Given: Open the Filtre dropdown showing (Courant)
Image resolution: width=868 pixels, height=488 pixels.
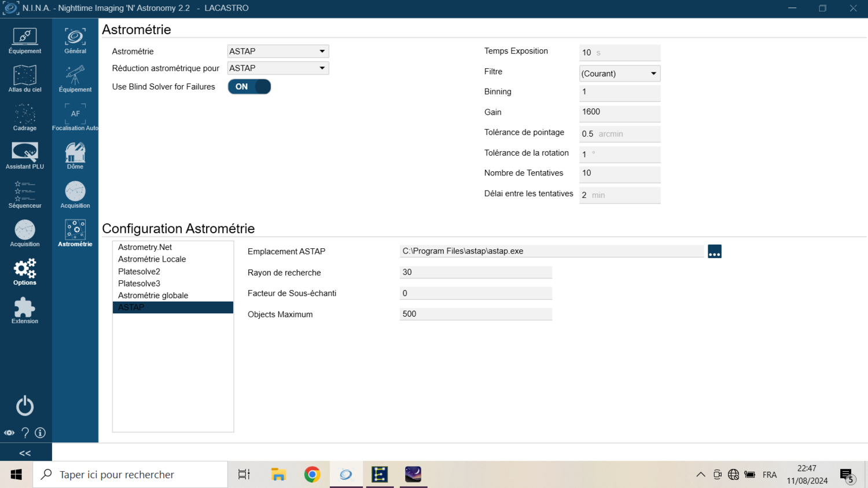Looking at the screenshot, I should (620, 74).
